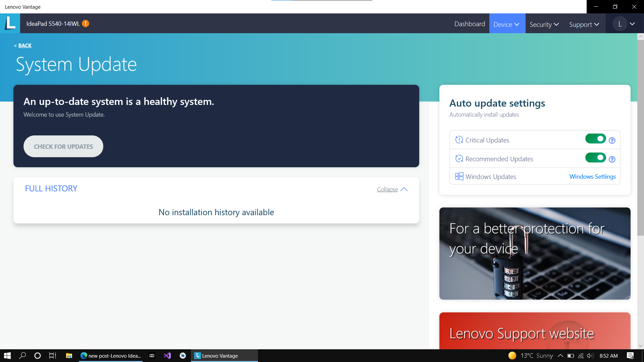This screenshot has height=362, width=644.
Task: Click the Windows Updates logo icon
Action: pos(459,176)
